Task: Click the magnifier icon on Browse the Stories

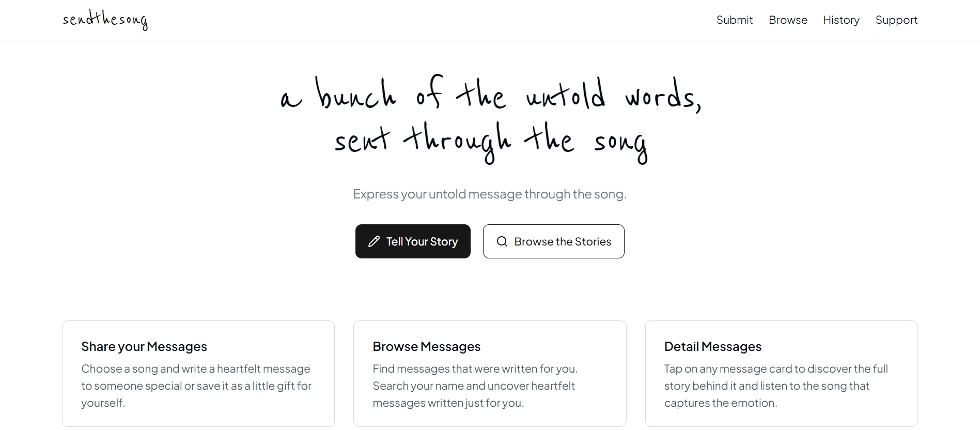Action: (x=502, y=241)
